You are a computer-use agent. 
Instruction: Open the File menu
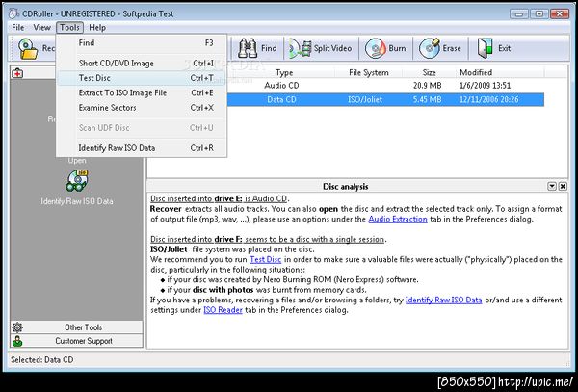pyautogui.click(x=17, y=28)
